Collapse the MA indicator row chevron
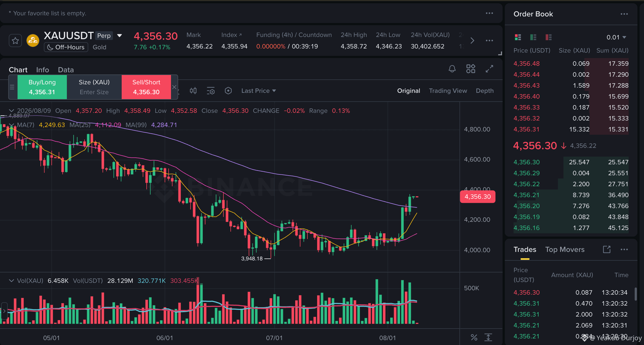This screenshot has height=345, width=644. point(12,125)
